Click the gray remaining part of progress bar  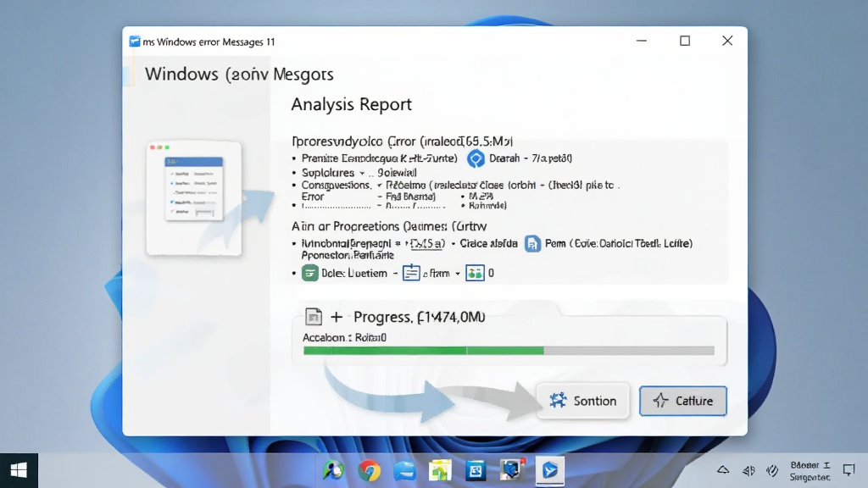pyautogui.click(x=629, y=350)
